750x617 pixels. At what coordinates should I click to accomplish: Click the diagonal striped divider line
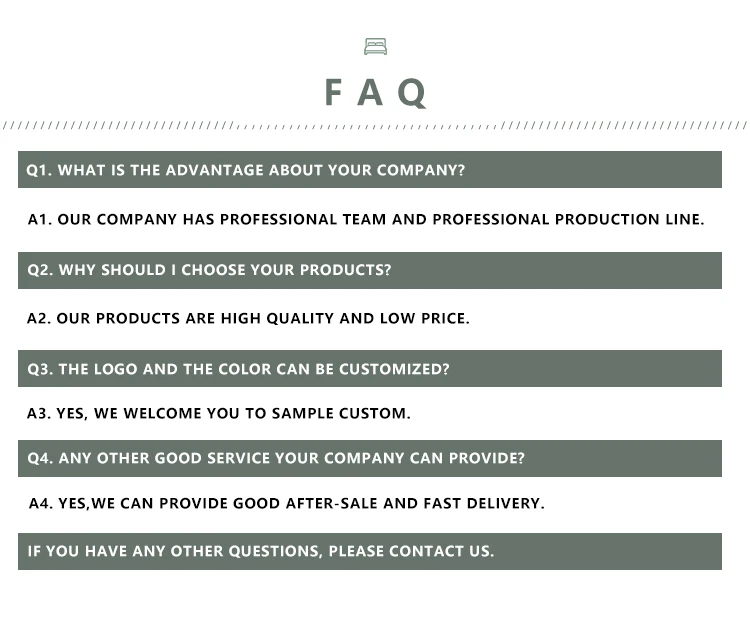click(x=375, y=126)
